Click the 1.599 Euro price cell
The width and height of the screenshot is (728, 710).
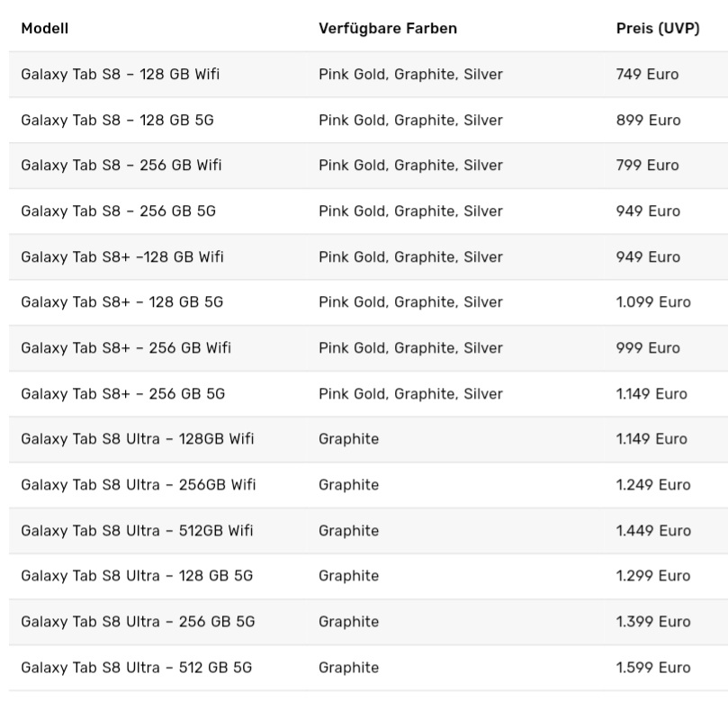653,668
